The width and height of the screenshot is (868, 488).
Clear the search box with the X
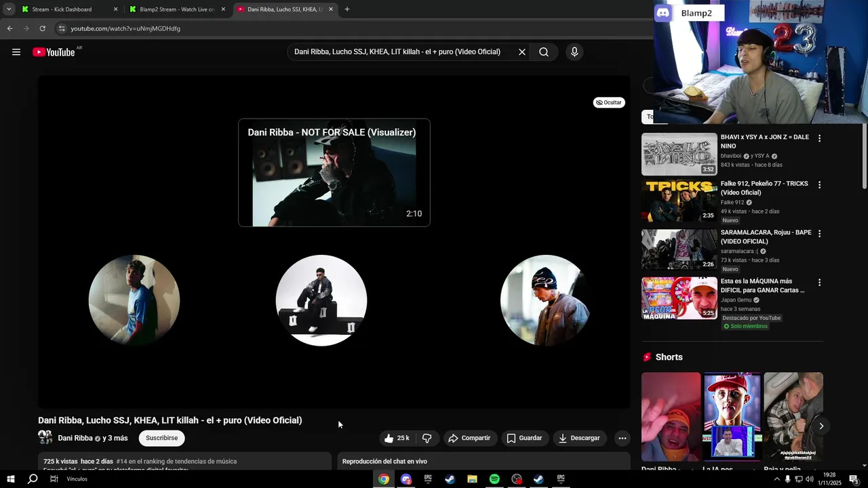tap(522, 52)
